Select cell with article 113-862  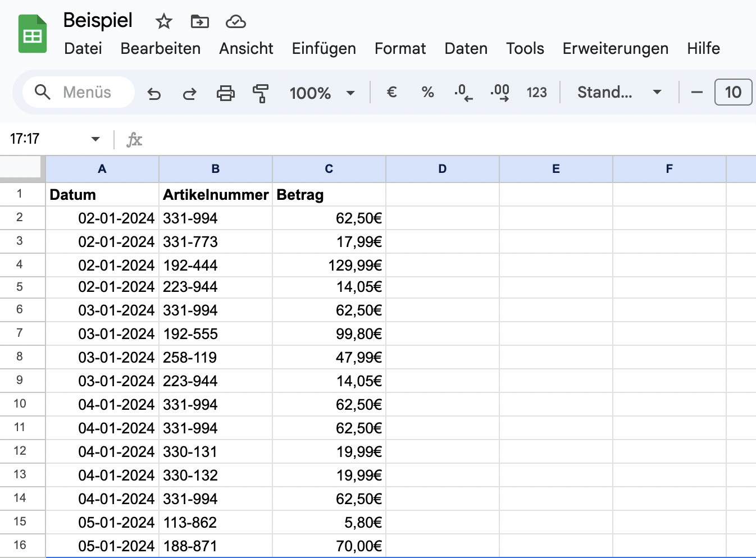(216, 522)
